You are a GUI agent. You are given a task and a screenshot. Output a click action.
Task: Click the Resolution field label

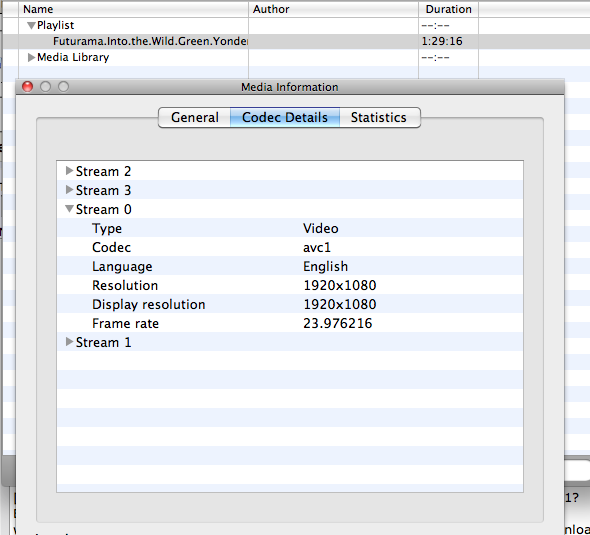click(125, 285)
